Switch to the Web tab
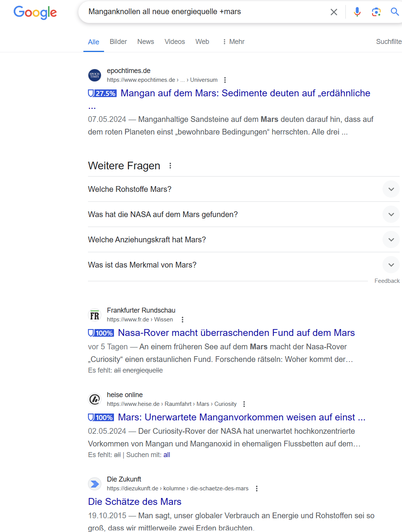This screenshot has height=532, width=402. (202, 42)
